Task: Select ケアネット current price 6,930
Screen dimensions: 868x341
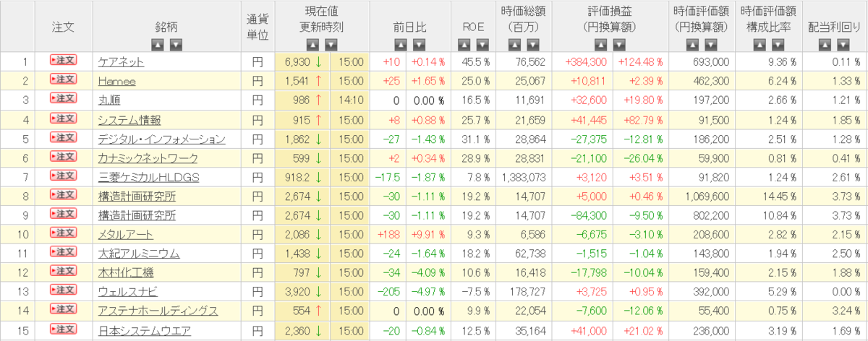Action: coord(299,62)
